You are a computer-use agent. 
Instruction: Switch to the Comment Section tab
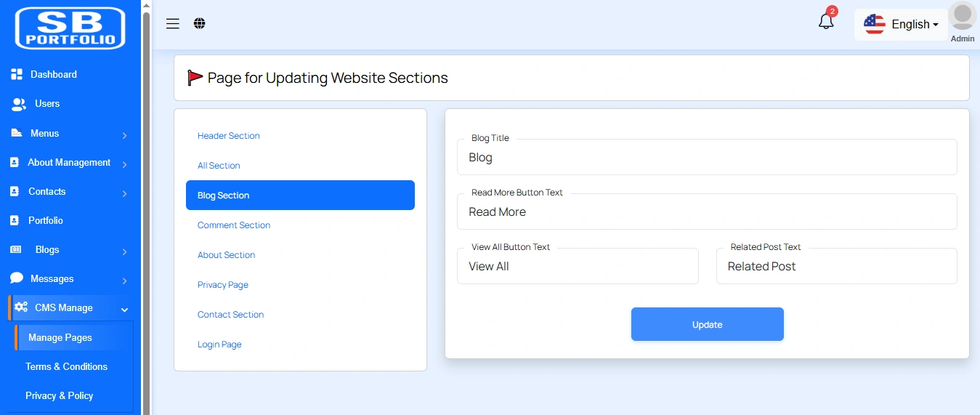pos(233,225)
